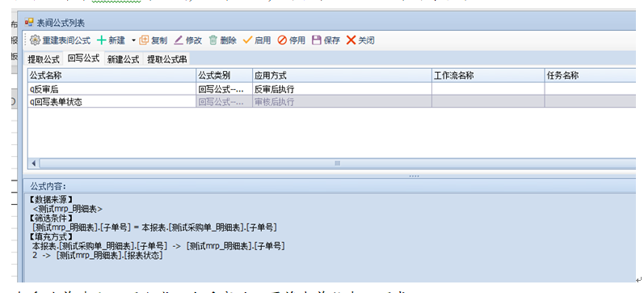The width and height of the screenshot is (644, 293).
Task: Select the q回写表单状态 formula row
Action: pyautogui.click(x=332, y=102)
